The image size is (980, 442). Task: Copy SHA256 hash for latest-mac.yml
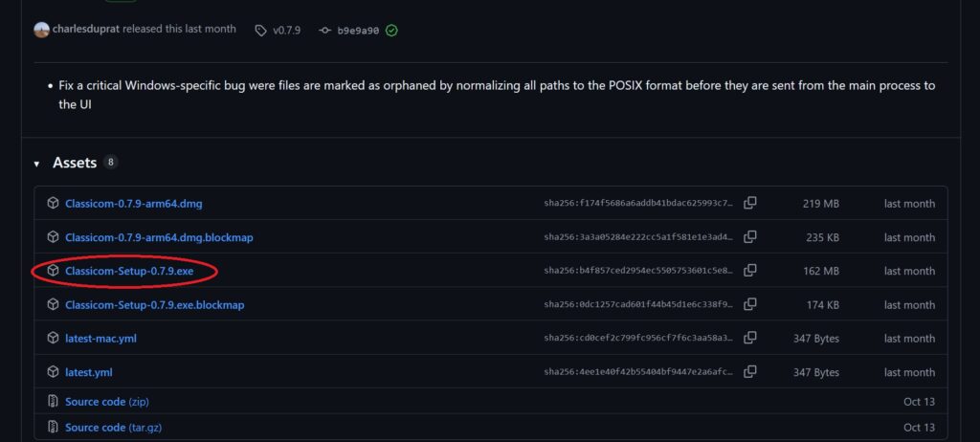750,338
